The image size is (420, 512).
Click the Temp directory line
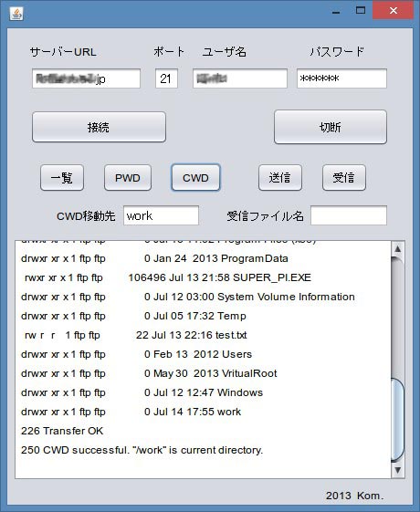coord(133,316)
